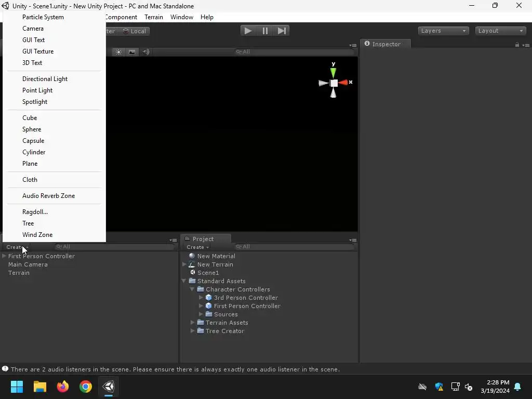
Task: Open the Help menu
Action: tap(207, 17)
